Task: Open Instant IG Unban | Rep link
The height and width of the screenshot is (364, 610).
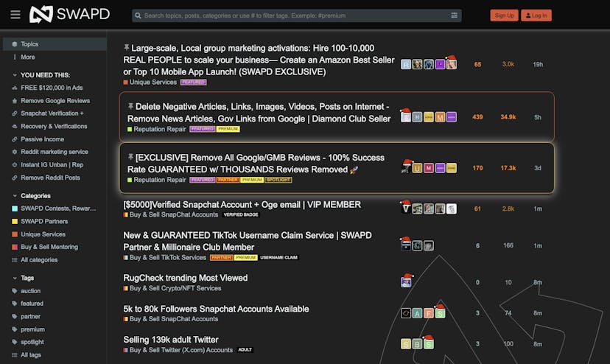Action: [x=52, y=164]
